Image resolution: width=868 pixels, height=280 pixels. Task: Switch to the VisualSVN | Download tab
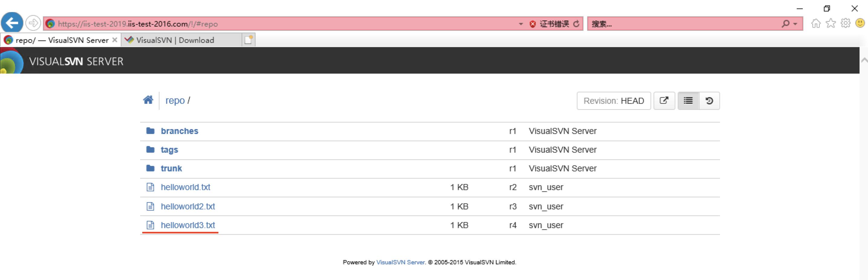coord(181,40)
